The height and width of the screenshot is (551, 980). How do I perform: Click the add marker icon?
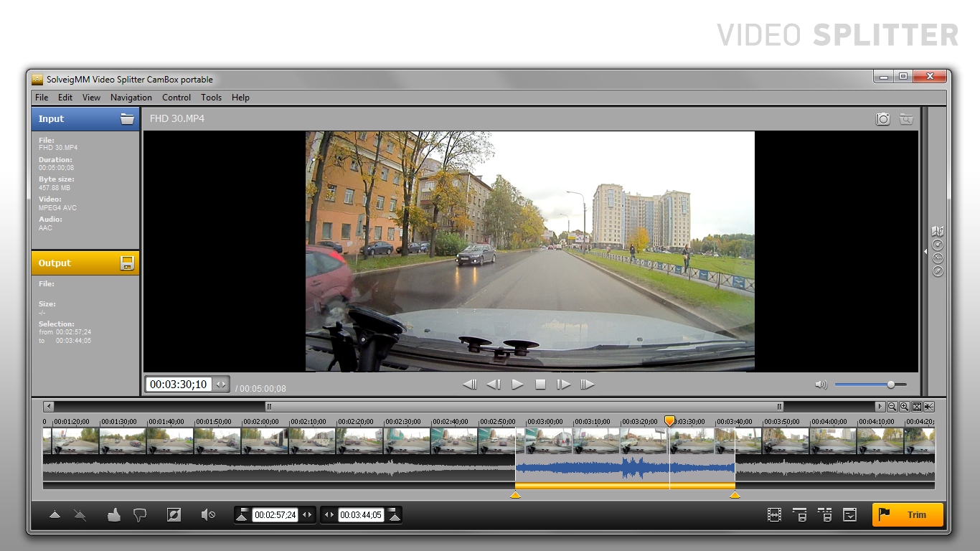pos(55,514)
